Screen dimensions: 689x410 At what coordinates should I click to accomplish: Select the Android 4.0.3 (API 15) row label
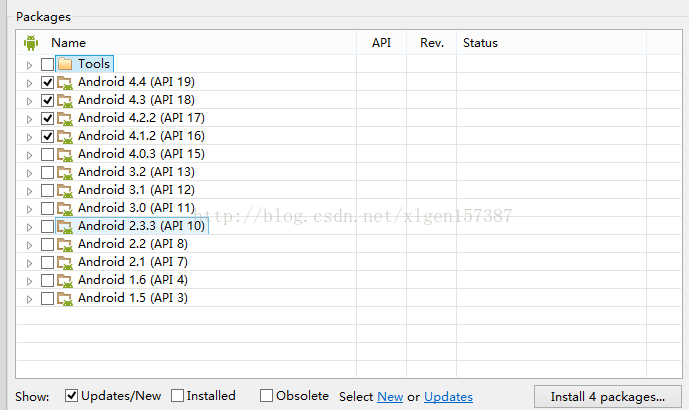click(141, 154)
